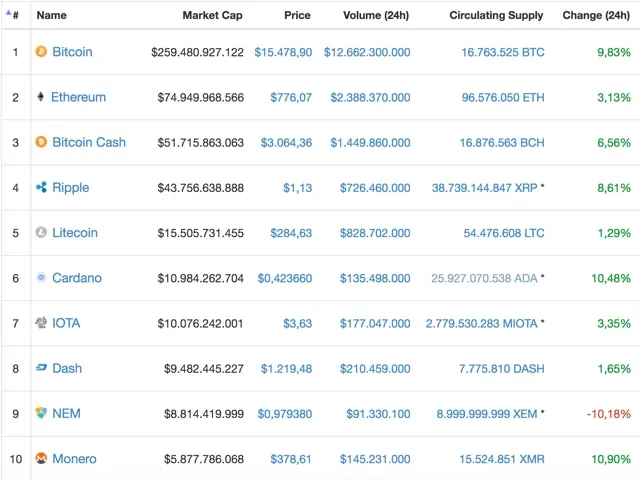640x480 pixels.
Task: Click Monero volume $145.231.000
Action: 376,459
